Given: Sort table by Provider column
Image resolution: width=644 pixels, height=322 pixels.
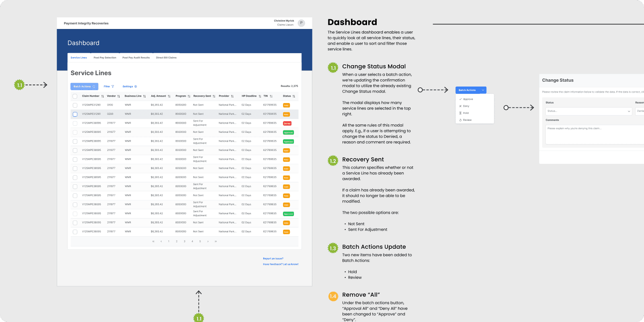Looking at the screenshot, I should (x=232, y=96).
